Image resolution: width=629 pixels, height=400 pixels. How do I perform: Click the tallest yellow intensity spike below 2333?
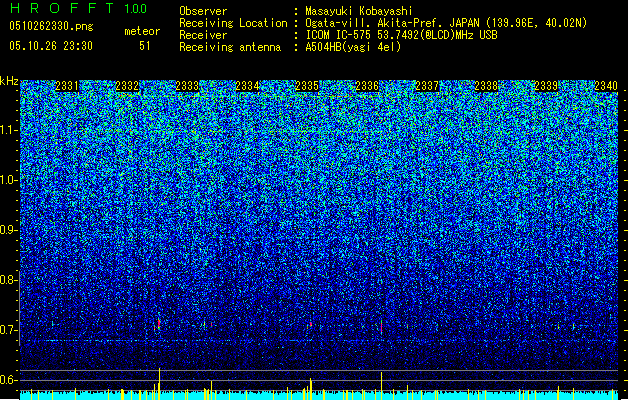159,384
